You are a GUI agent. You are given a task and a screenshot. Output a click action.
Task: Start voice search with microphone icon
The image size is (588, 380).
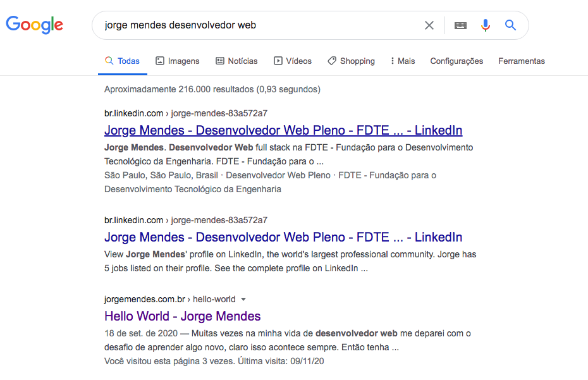[x=485, y=25]
